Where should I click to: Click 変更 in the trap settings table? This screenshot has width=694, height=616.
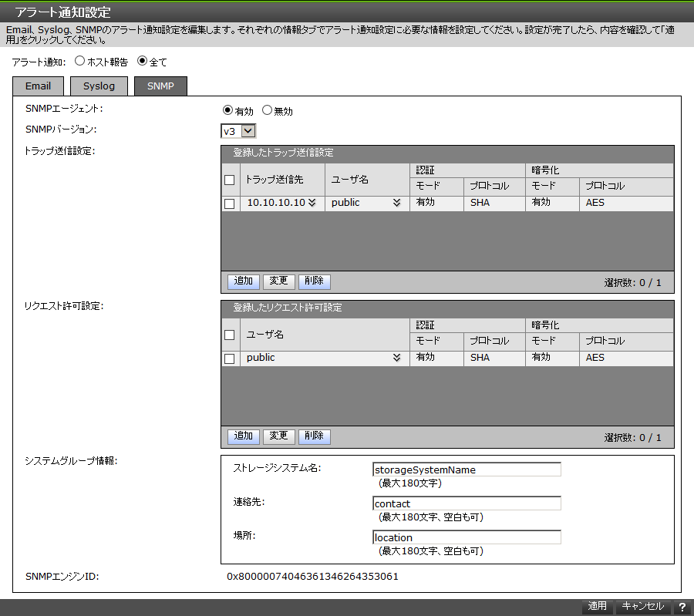coord(278,281)
